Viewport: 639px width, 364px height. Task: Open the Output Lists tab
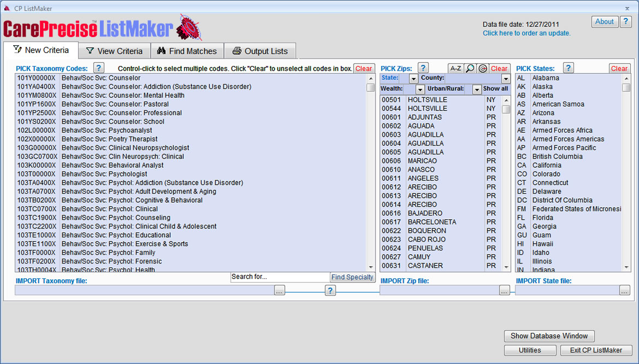coord(260,51)
